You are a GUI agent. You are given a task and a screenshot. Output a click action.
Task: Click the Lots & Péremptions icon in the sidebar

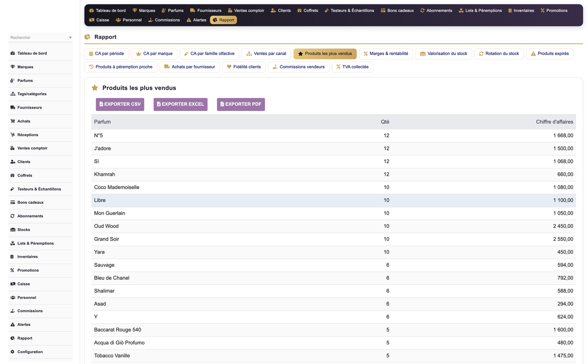tap(13, 243)
